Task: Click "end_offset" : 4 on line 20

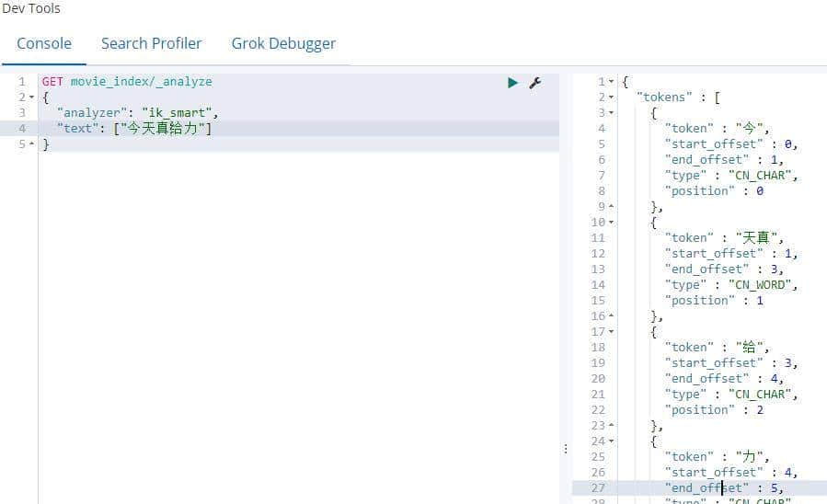Action: click(724, 379)
